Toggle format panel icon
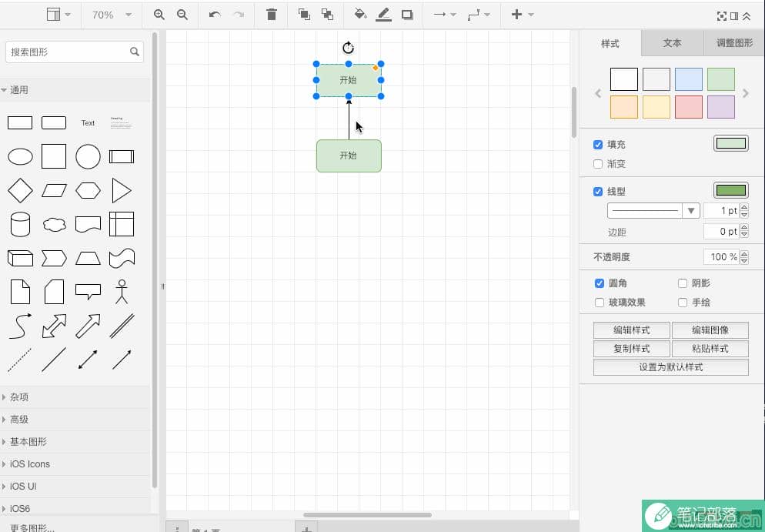Image resolution: width=765 pixels, height=532 pixels. 734,16
